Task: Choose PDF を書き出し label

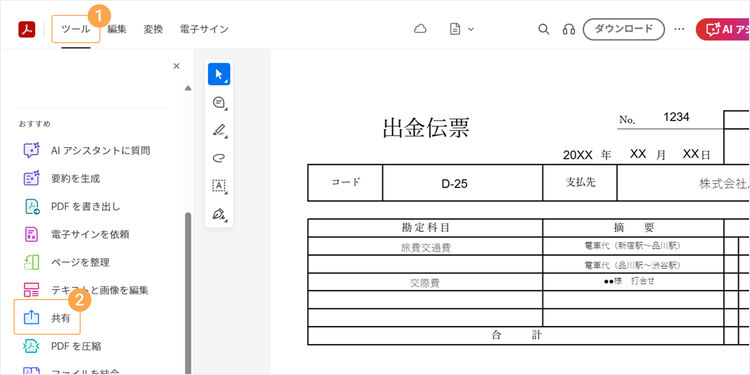Action: [x=86, y=207]
